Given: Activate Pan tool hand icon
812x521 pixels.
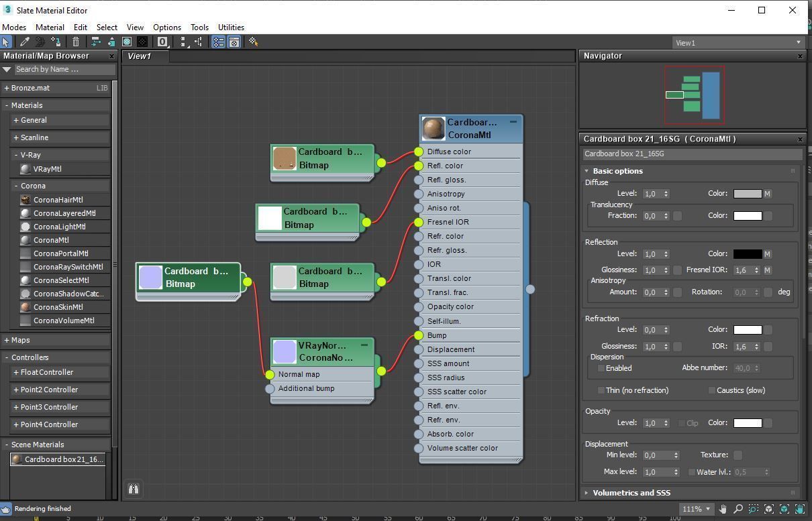Looking at the screenshot, I should click(723, 509).
